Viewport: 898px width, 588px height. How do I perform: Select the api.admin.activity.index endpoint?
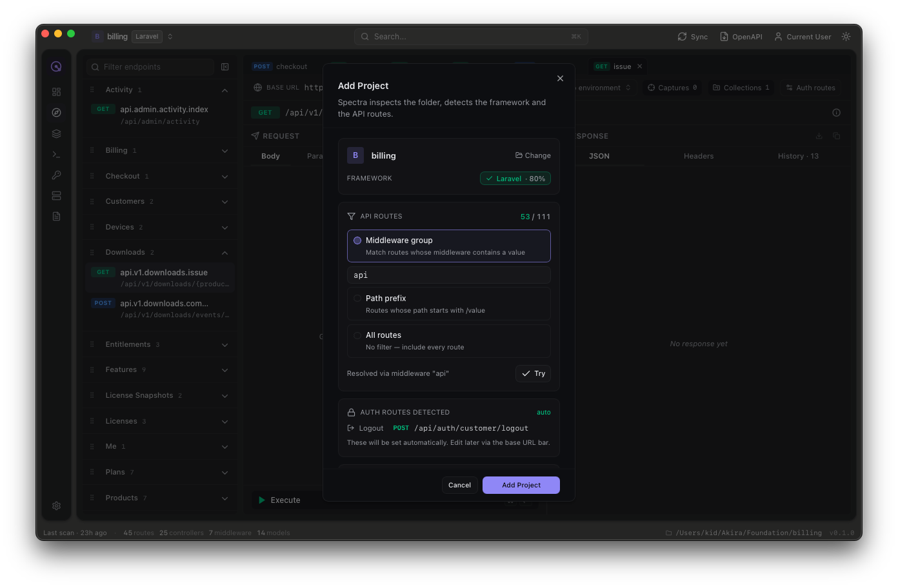159,115
